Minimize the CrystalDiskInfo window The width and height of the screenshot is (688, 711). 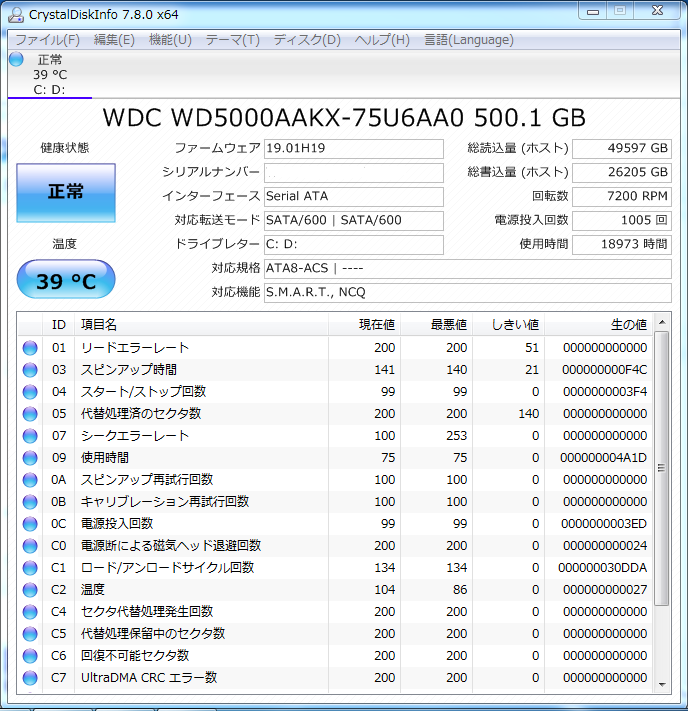click(x=593, y=12)
